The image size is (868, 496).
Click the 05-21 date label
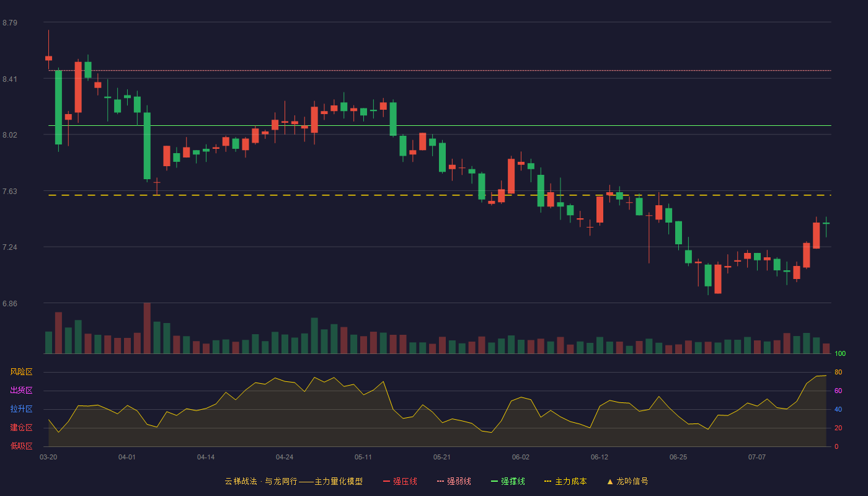click(442, 457)
